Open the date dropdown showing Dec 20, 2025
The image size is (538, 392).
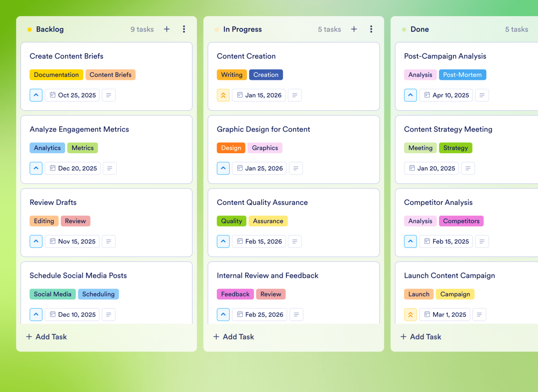[72, 168]
